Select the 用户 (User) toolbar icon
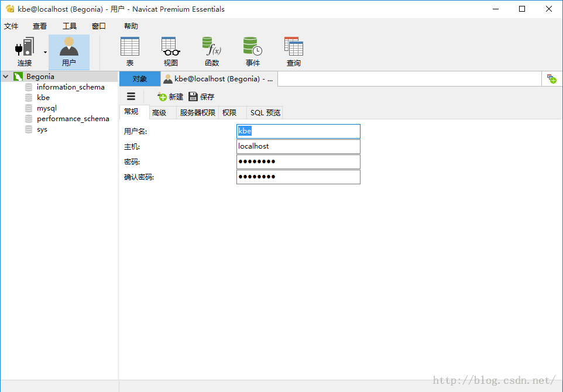This screenshot has width=563, height=392. [x=69, y=52]
